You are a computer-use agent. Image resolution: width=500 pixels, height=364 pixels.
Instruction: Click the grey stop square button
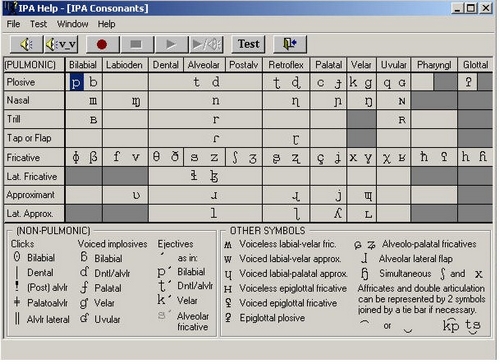click(136, 44)
